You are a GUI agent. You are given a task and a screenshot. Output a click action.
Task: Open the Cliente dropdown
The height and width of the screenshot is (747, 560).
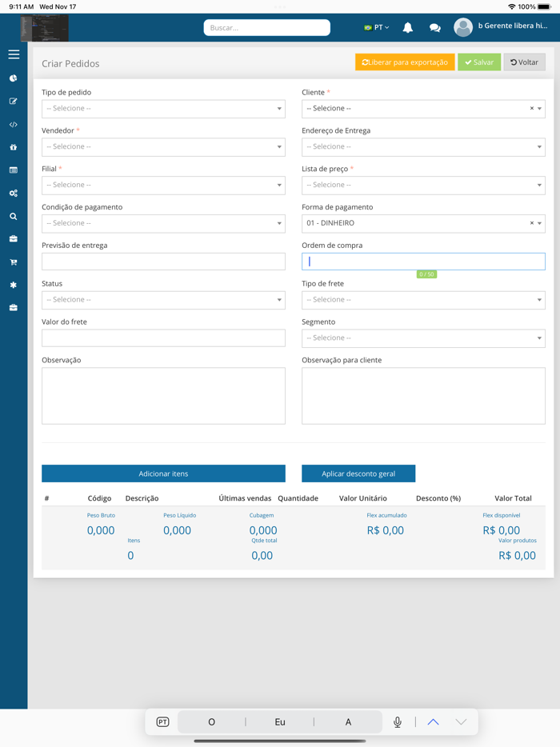pos(423,109)
